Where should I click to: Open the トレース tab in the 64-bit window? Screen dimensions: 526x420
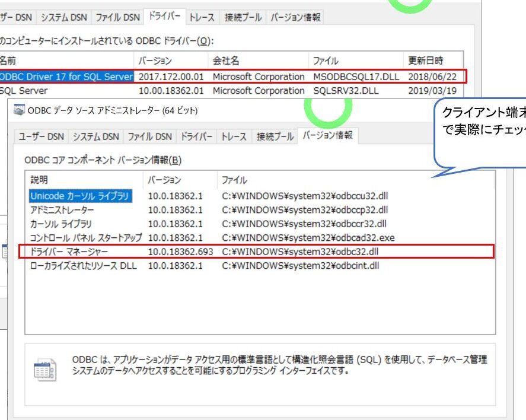point(233,136)
